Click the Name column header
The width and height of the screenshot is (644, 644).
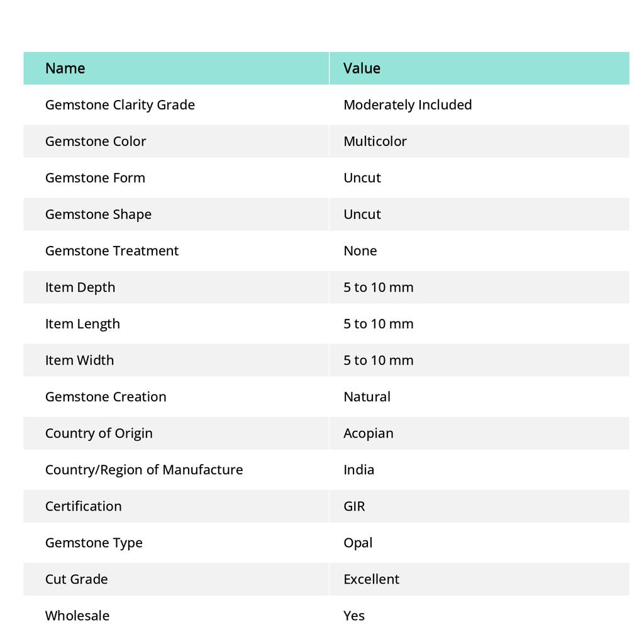point(65,68)
